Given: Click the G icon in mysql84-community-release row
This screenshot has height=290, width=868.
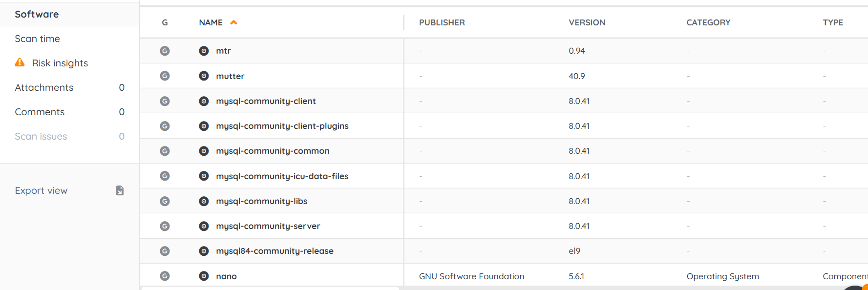Looking at the screenshot, I should tap(165, 251).
